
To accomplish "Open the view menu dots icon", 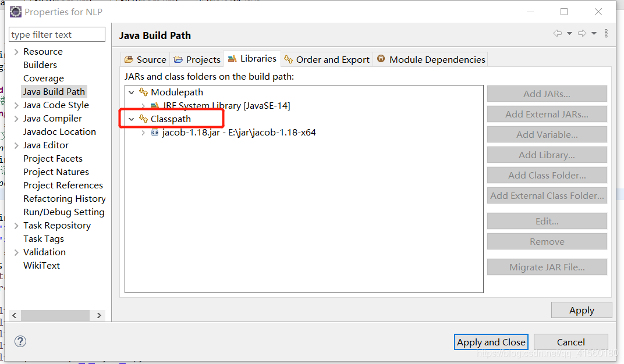I will 606,33.
